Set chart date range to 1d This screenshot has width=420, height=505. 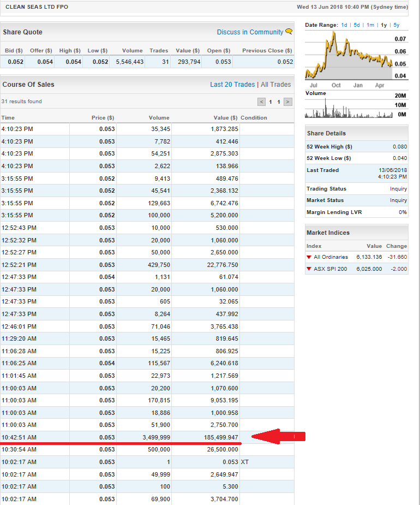tap(344, 25)
